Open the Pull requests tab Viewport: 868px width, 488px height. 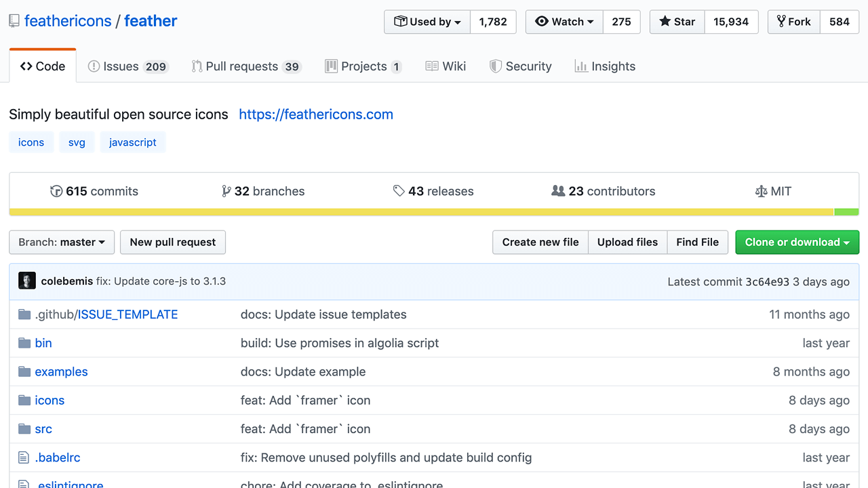click(245, 66)
